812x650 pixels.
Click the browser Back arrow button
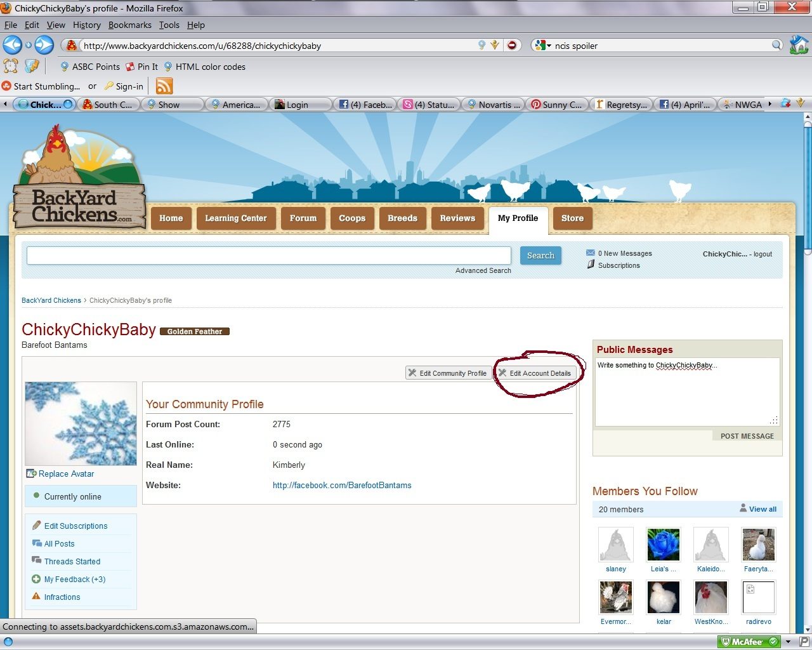coord(12,45)
